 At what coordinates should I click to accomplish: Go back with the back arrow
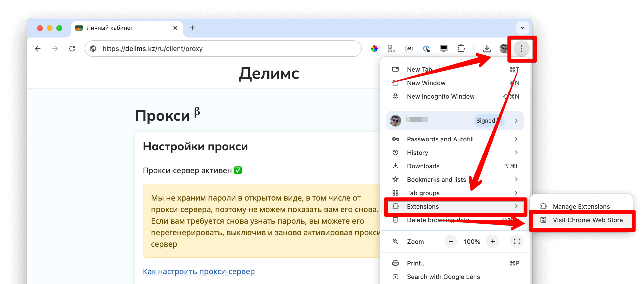(x=38, y=48)
